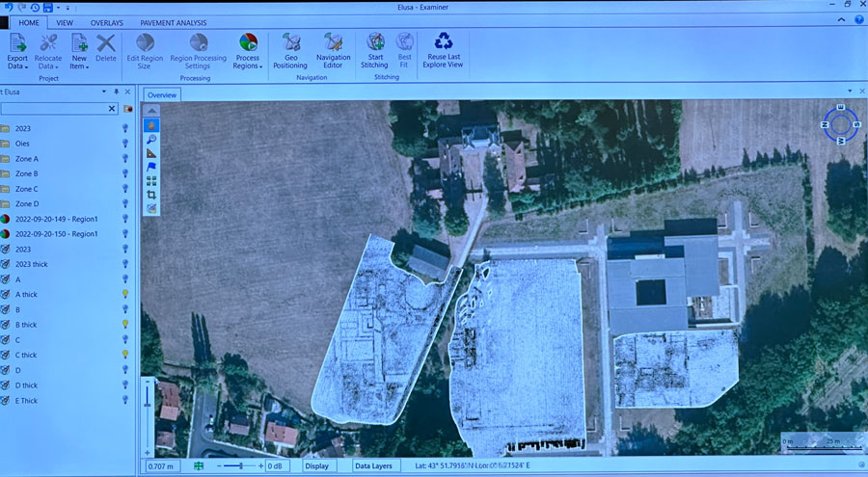Adjust the dB gain slider
The width and height of the screenshot is (868, 477).
point(241,465)
